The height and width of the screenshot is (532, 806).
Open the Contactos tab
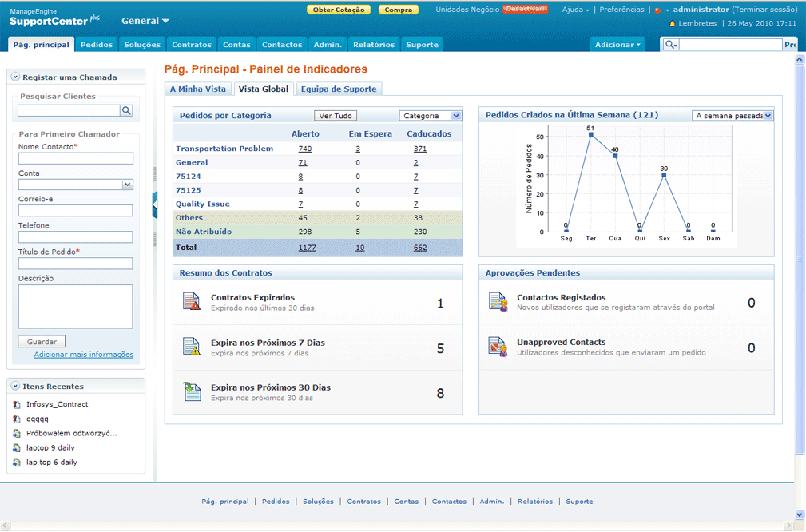[x=282, y=45]
